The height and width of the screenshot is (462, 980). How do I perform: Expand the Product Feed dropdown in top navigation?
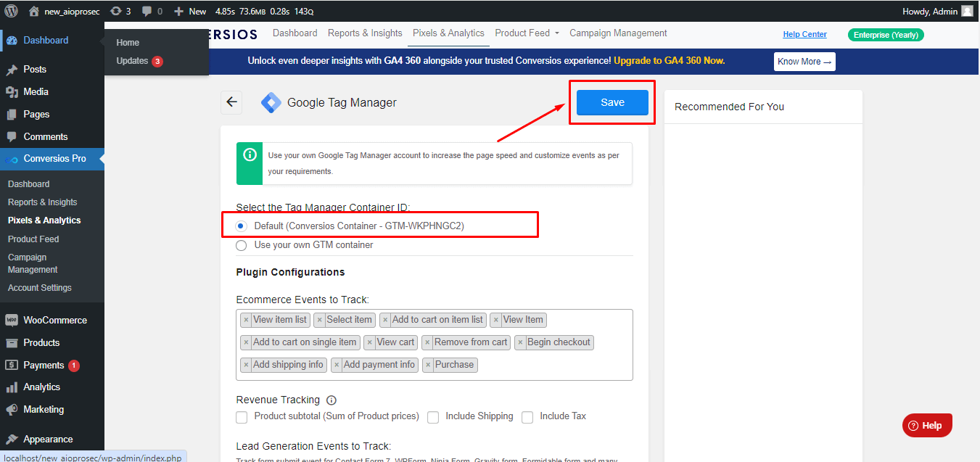click(527, 33)
